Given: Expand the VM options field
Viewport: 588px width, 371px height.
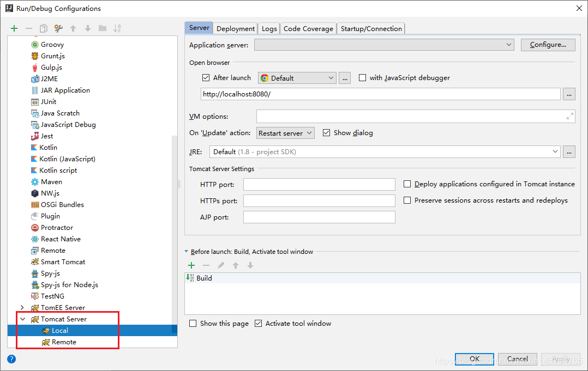Looking at the screenshot, I should 569,117.
